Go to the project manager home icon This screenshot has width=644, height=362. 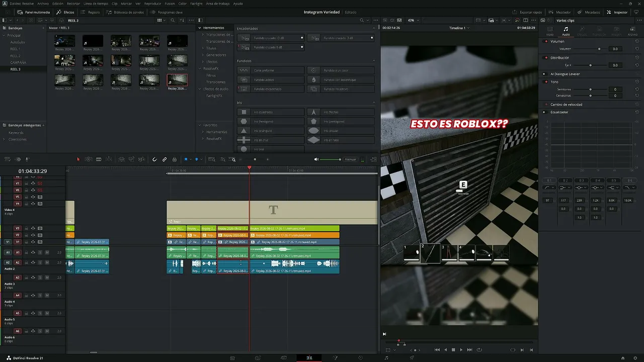pyautogui.click(x=623, y=358)
